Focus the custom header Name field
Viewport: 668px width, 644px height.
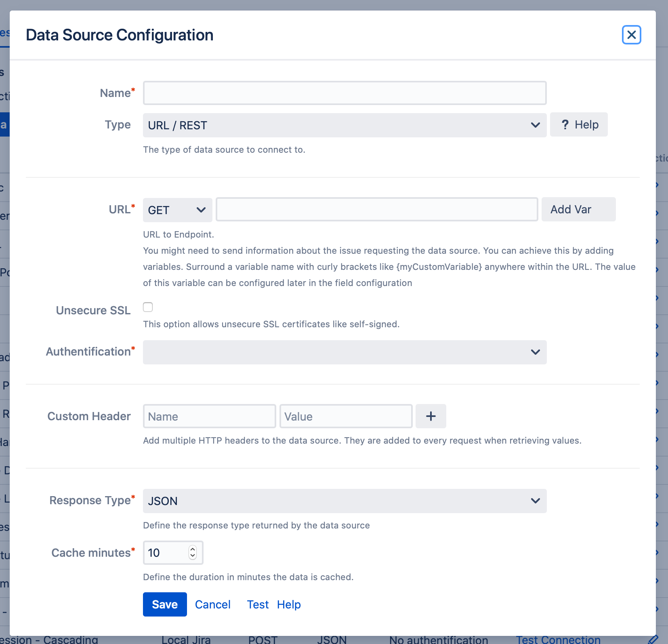click(209, 416)
